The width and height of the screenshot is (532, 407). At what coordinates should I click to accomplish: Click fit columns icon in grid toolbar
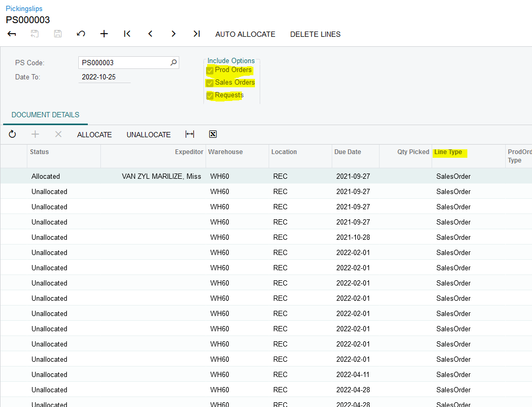click(x=190, y=134)
